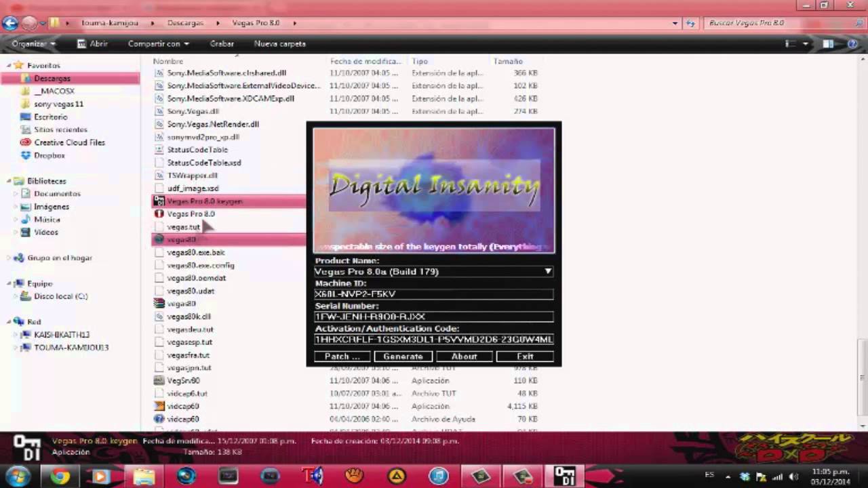Select Escritorio in the navigation pane
Viewport: 868px width, 488px height.
50,117
